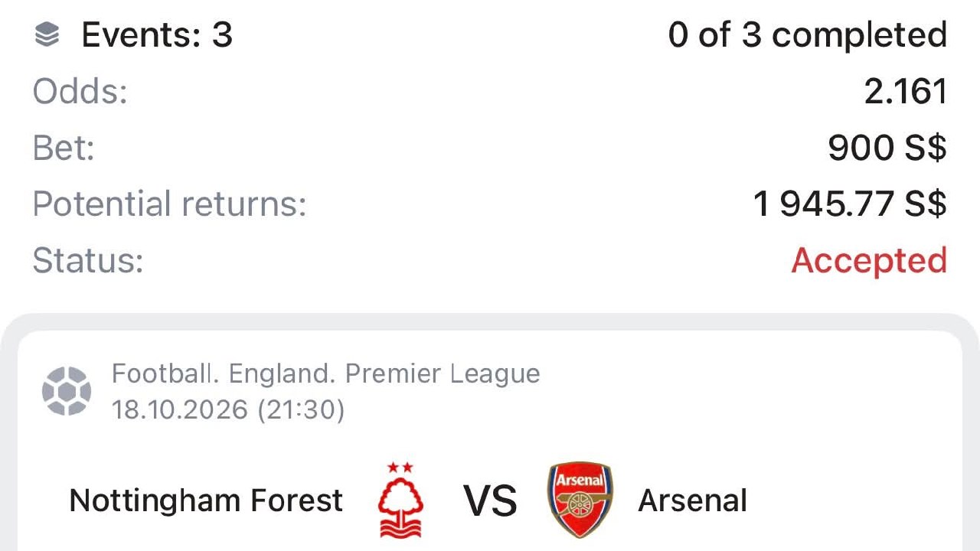Image resolution: width=980 pixels, height=551 pixels.
Task: Click the Arsenal club crest
Action: [580, 499]
